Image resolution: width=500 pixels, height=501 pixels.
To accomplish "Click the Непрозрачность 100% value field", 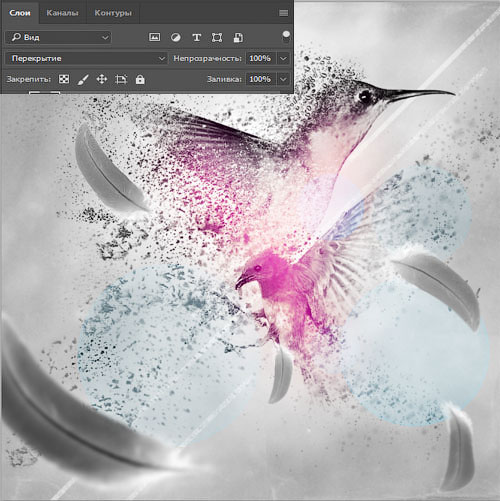I will (260, 58).
